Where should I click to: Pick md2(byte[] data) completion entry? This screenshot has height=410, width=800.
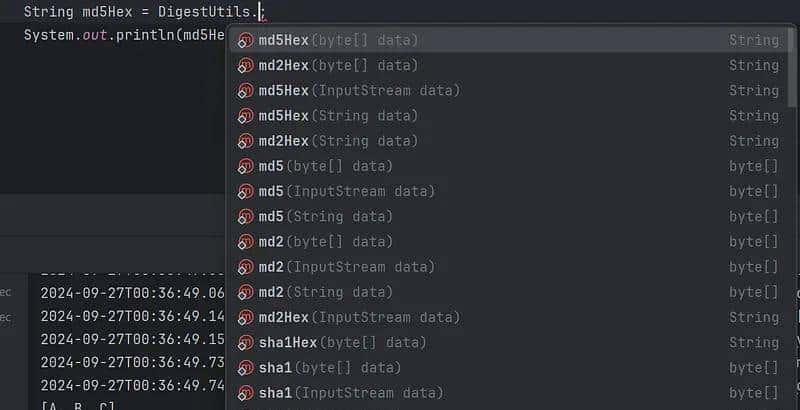point(325,242)
